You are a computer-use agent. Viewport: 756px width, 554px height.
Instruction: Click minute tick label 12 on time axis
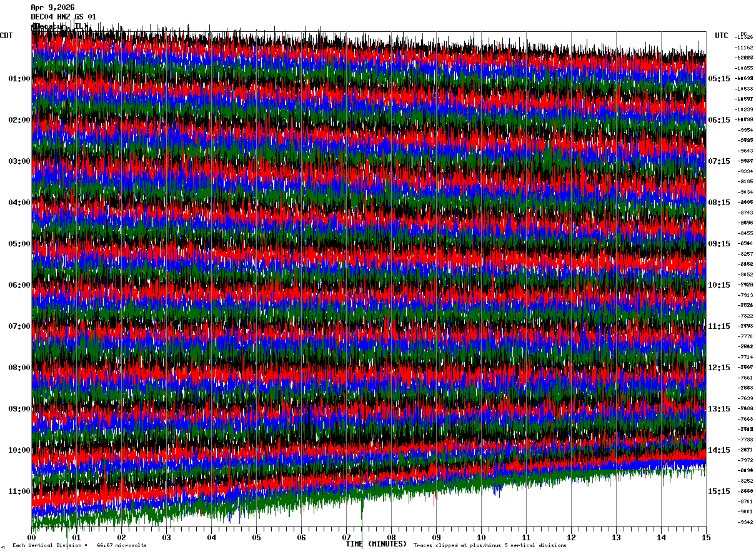[x=572, y=537]
